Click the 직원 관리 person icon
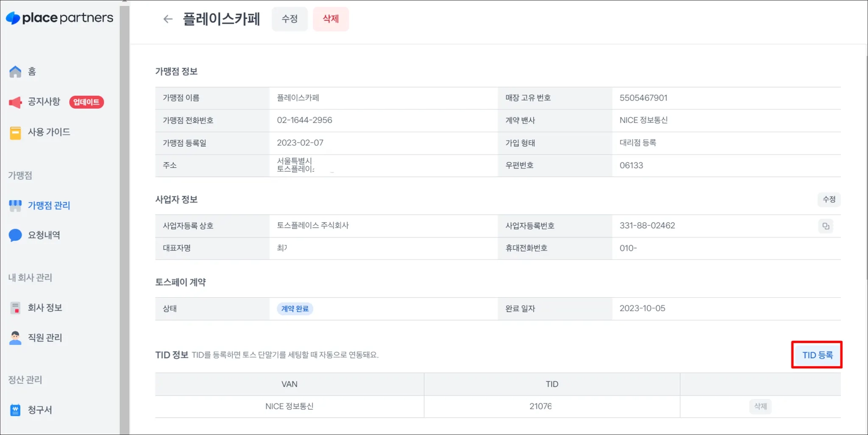 [x=15, y=338]
